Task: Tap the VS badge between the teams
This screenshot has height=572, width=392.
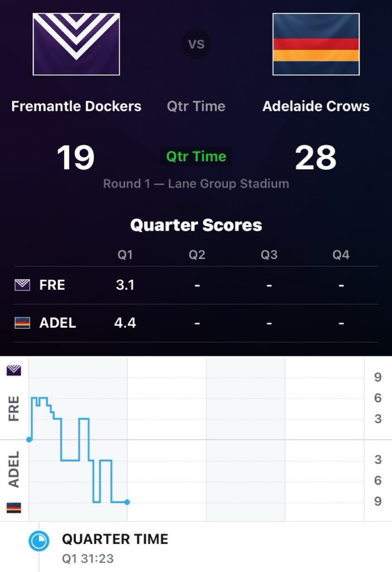Action: tap(196, 44)
